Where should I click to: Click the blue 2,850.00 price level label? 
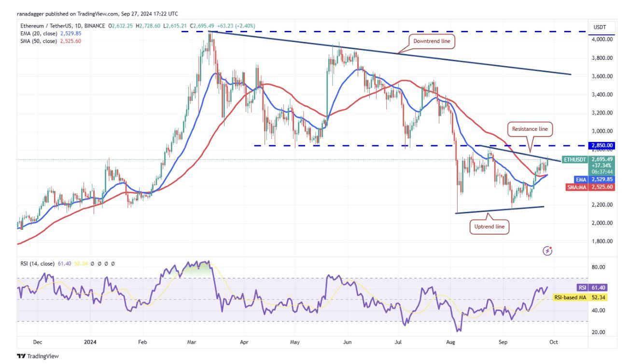(x=601, y=144)
